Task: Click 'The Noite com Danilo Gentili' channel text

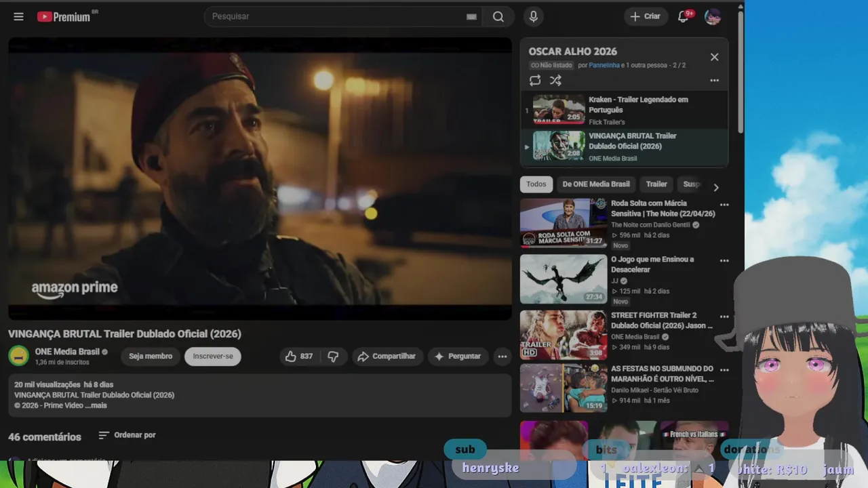Action: 650,224
